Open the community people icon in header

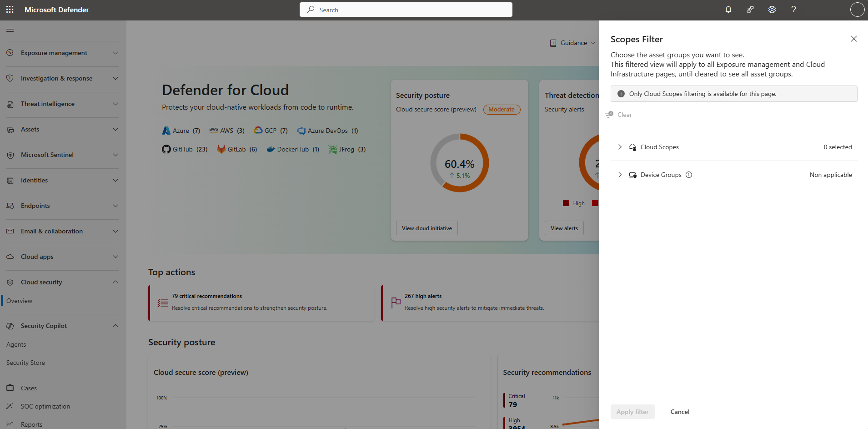coord(750,10)
